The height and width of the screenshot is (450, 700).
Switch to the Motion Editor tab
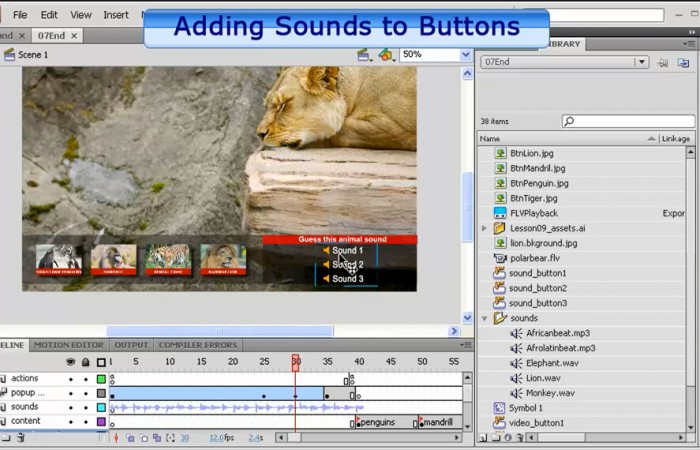69,345
